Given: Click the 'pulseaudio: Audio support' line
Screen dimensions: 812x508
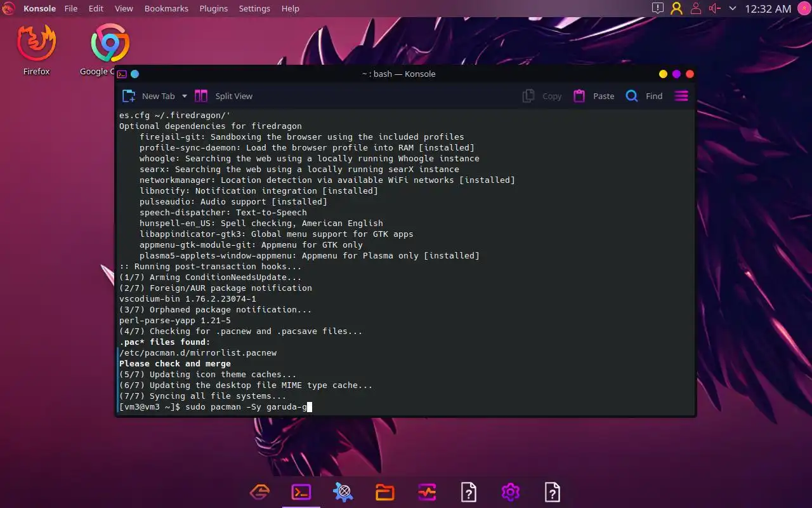Looking at the screenshot, I should 233,201.
